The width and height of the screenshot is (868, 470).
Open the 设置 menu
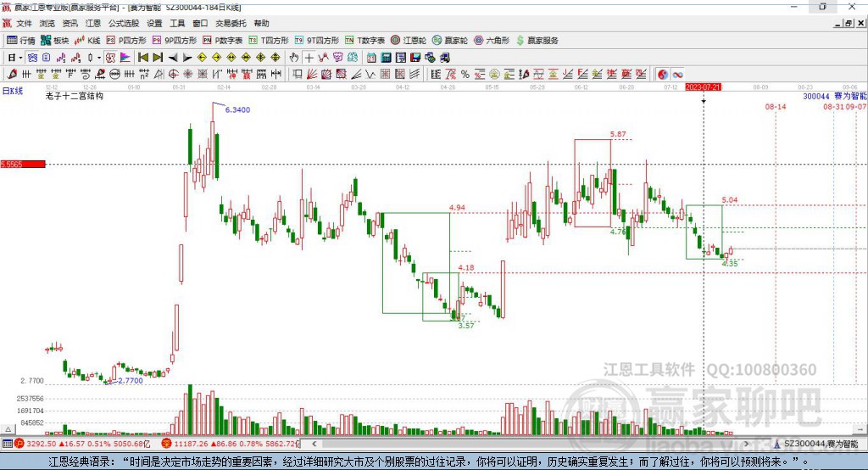tap(154, 23)
